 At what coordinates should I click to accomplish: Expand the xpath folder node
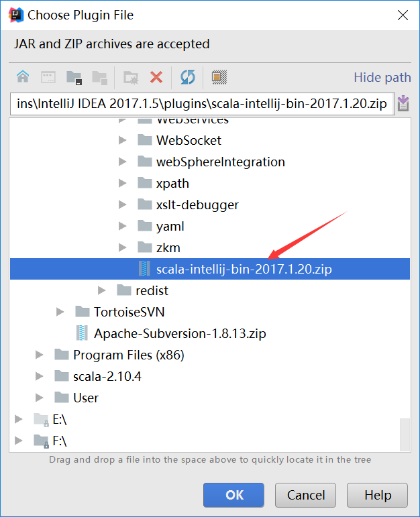point(123,183)
